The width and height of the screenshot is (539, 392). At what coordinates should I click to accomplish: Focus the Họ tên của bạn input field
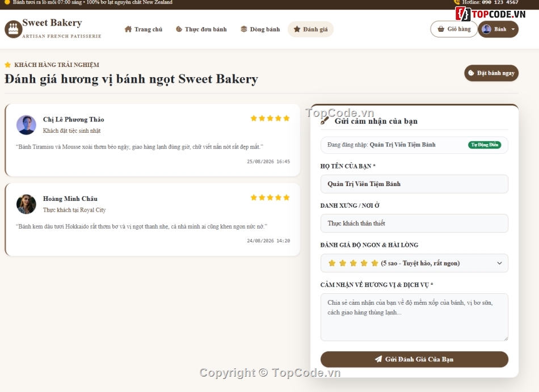click(414, 184)
